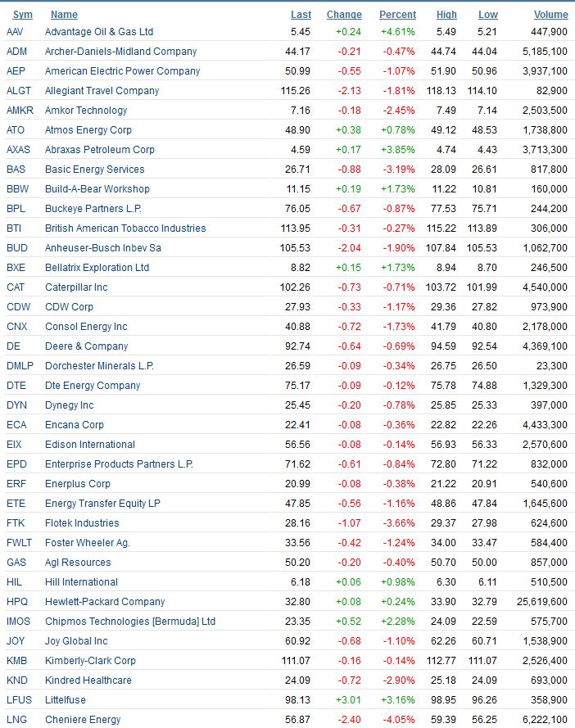Screen dimensions: 575x728
Task: Sort by Last price column header
Action: pos(301,15)
